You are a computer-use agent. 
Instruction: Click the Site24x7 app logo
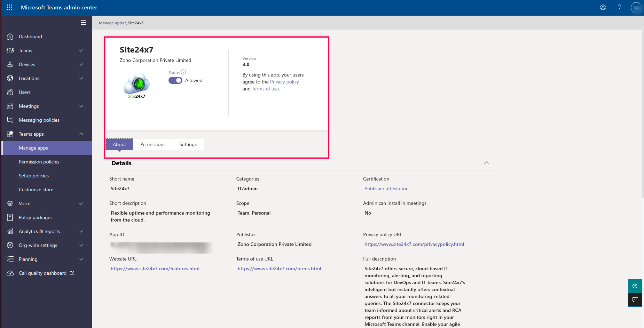[x=137, y=86]
